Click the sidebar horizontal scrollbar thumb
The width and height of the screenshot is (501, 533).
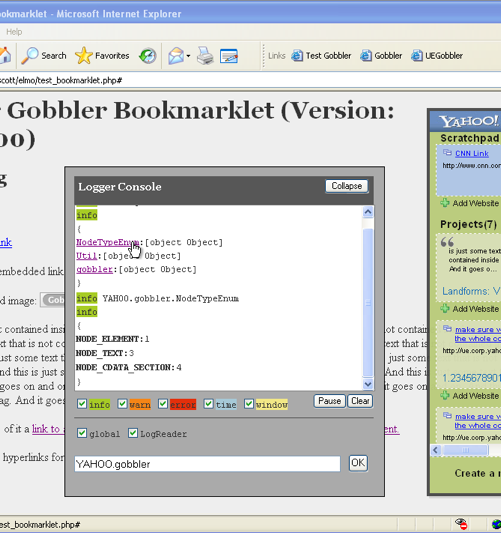tap(465, 450)
